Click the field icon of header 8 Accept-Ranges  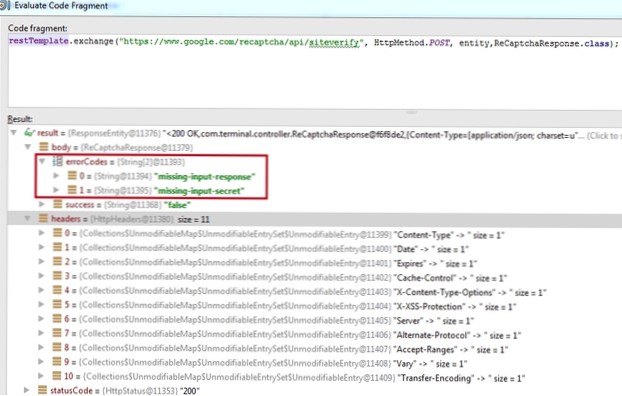pyautogui.click(x=58, y=347)
